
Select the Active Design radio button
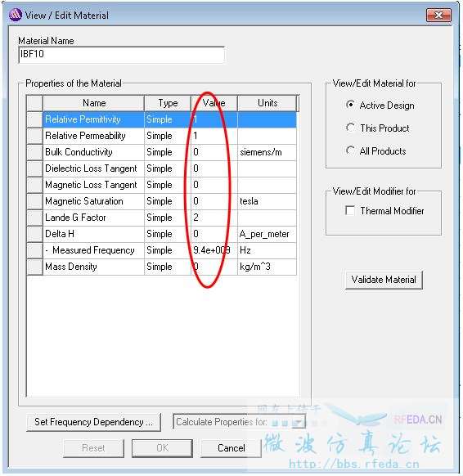[x=350, y=105]
